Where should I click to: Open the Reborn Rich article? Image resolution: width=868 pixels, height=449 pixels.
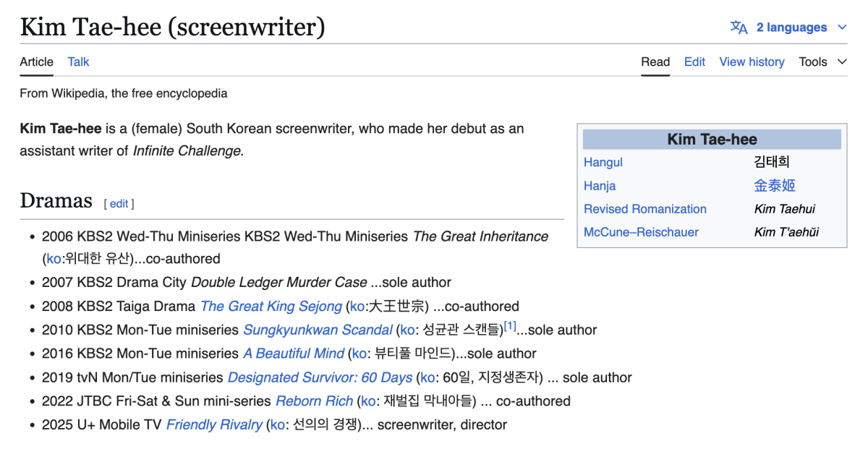coord(315,401)
